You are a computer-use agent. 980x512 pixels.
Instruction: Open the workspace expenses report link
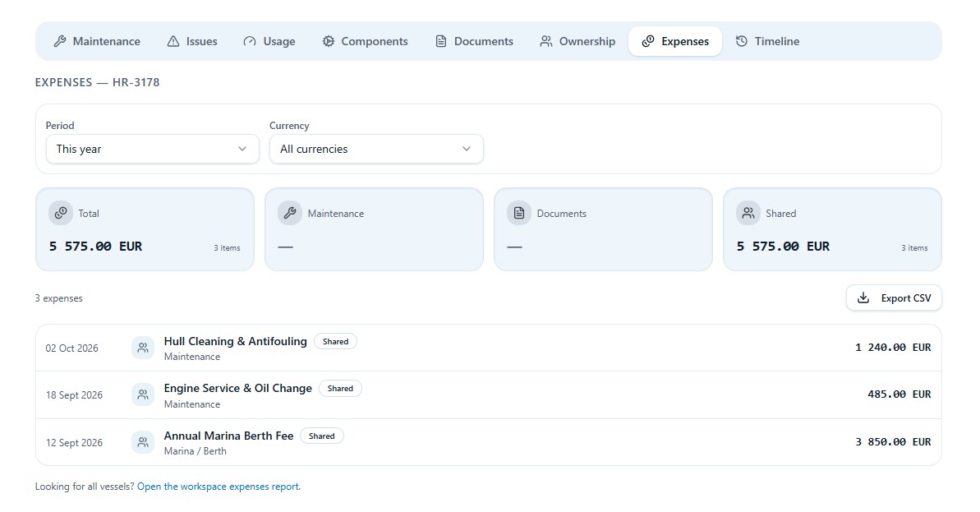[219, 487]
